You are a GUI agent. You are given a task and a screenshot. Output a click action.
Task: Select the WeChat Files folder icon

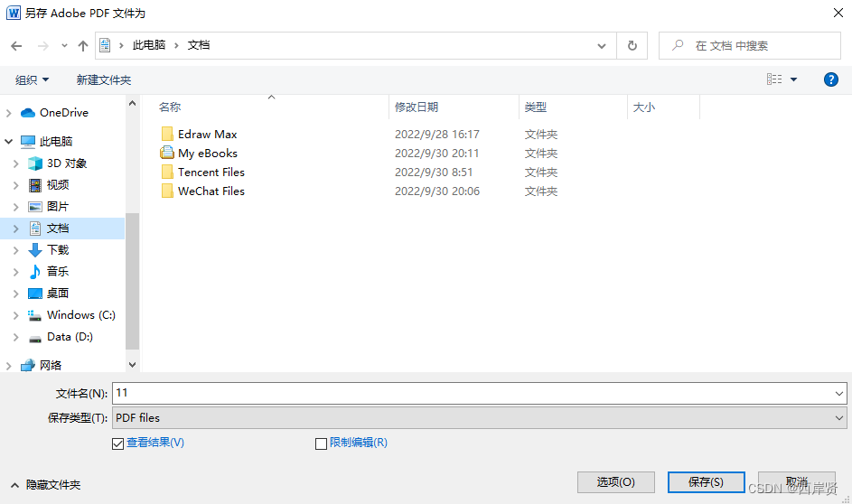pyautogui.click(x=167, y=191)
